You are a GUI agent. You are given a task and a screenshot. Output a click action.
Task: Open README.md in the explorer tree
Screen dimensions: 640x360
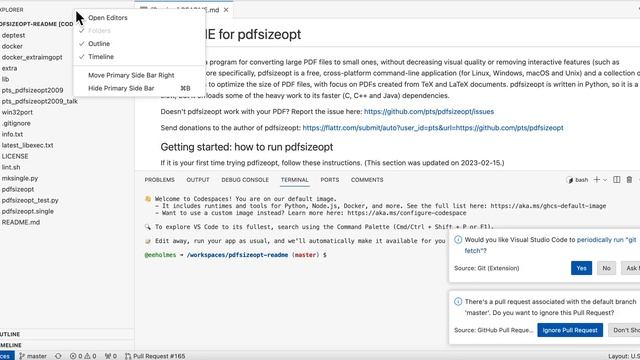coord(20,222)
